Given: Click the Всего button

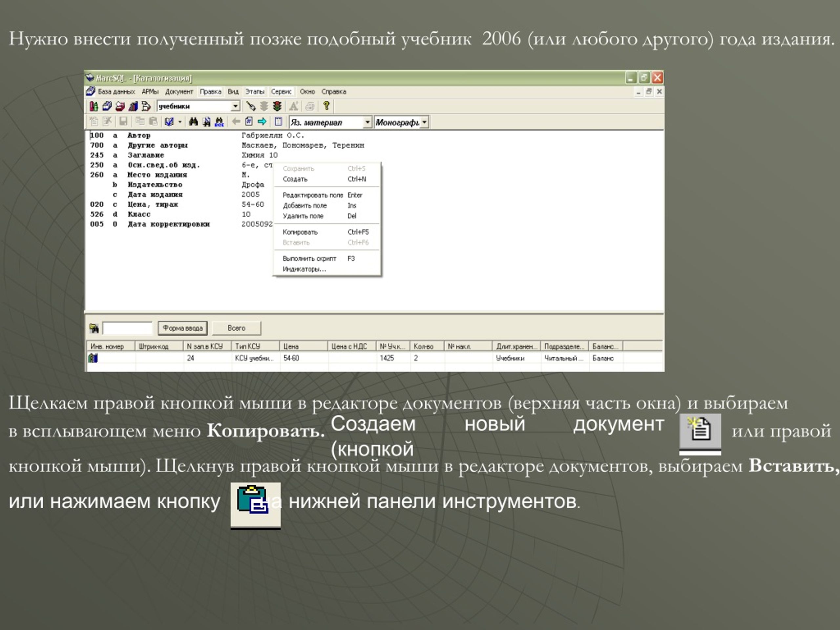Looking at the screenshot, I should tap(236, 328).
